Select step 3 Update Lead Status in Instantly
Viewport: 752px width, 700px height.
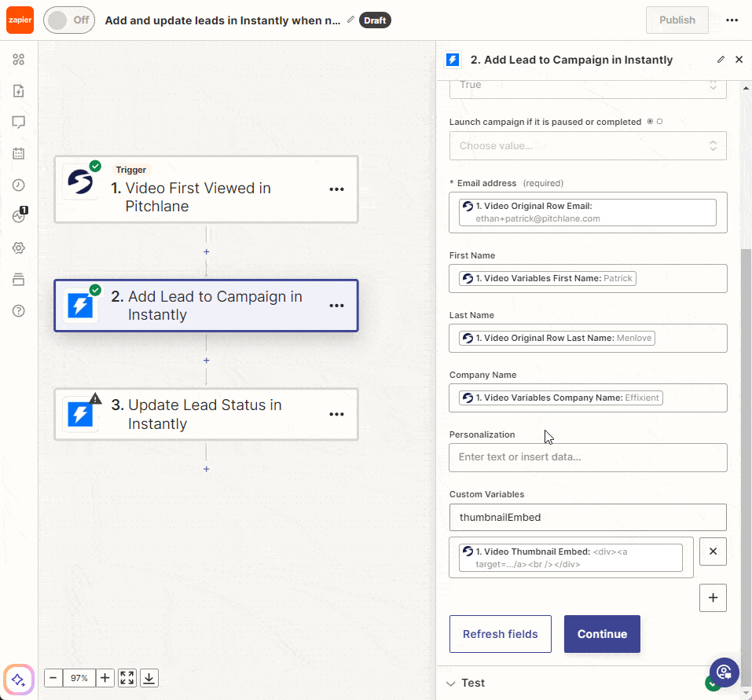pos(206,414)
